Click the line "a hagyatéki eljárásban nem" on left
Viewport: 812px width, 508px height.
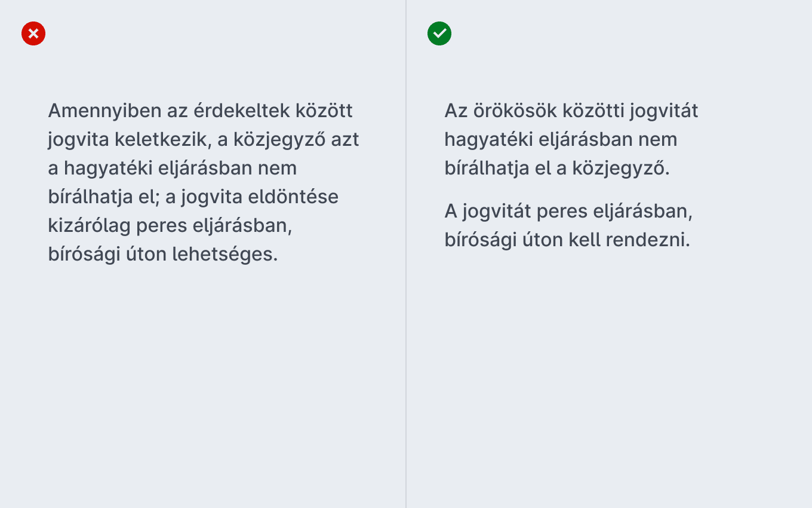pyautogui.click(x=173, y=169)
